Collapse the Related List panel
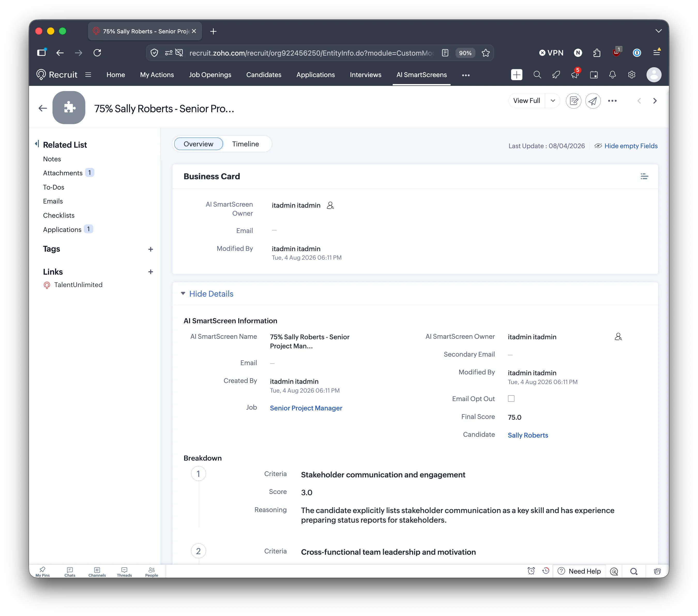Screen dimensions: 698x616 pyautogui.click(x=37, y=144)
